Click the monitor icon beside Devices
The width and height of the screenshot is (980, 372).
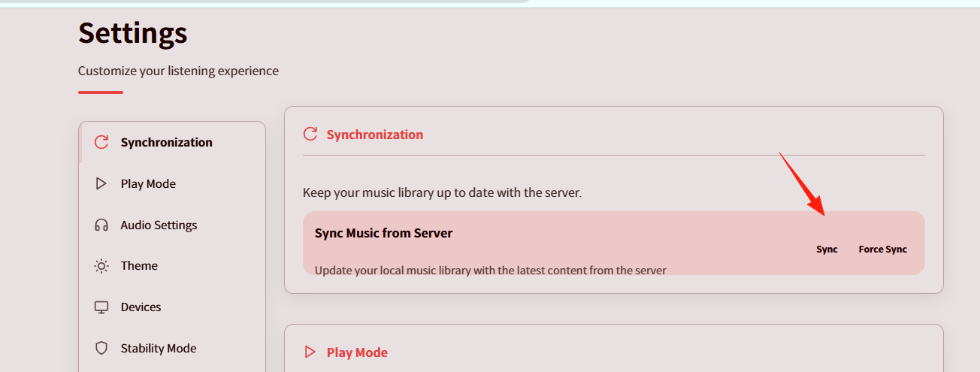pos(101,307)
